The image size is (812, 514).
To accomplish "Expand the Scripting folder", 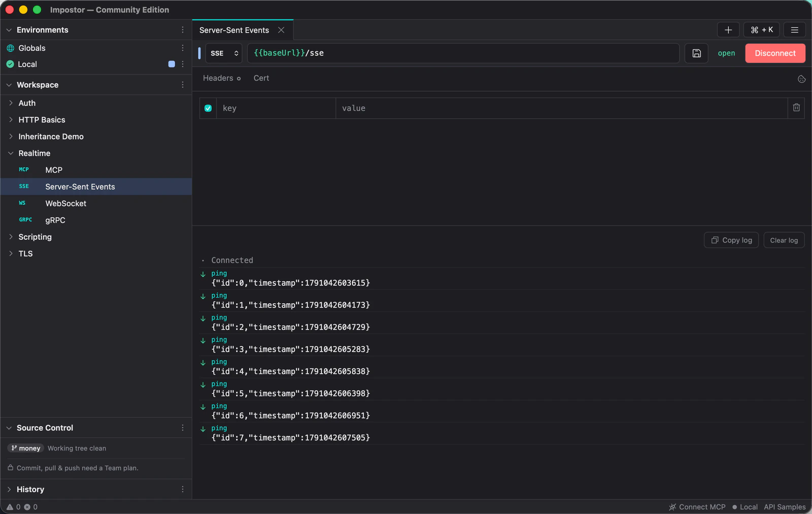I will [x=11, y=237].
